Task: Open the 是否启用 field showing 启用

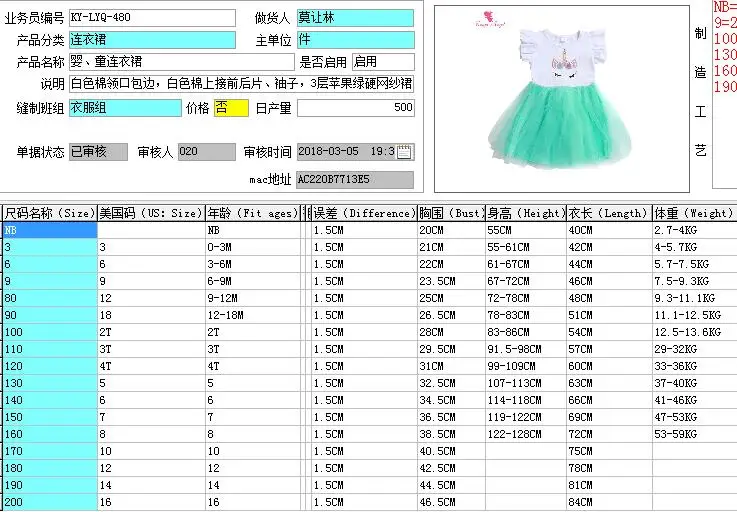Action: (383, 62)
